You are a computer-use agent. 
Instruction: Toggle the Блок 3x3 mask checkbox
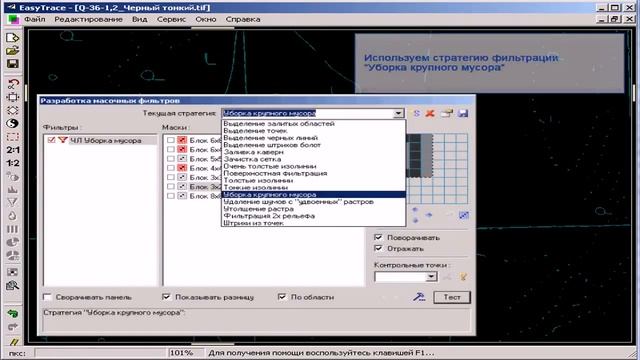171,178
